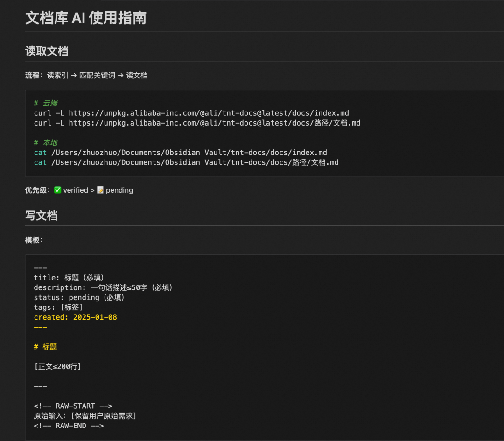This screenshot has height=441, width=504.
Task: Click the <!-- RAW-START --> comment
Action: pos(73,406)
